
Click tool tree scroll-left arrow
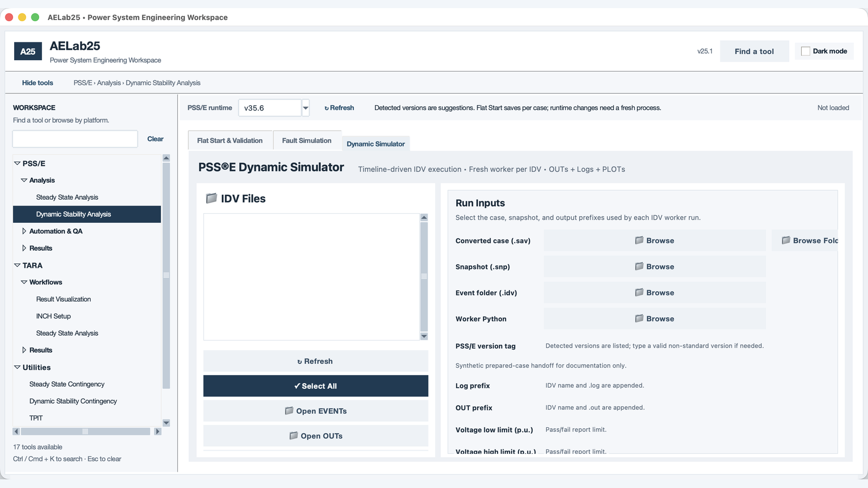point(16,432)
